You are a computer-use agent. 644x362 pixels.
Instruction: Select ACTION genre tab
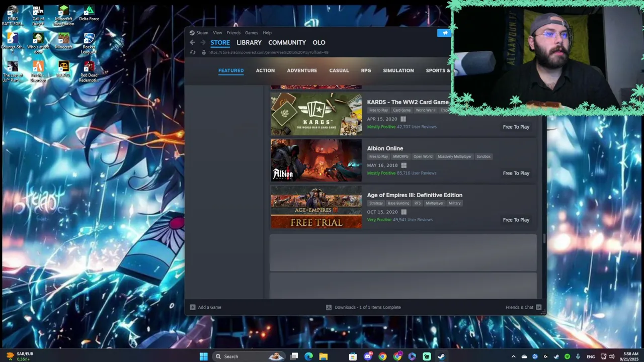[265, 70]
